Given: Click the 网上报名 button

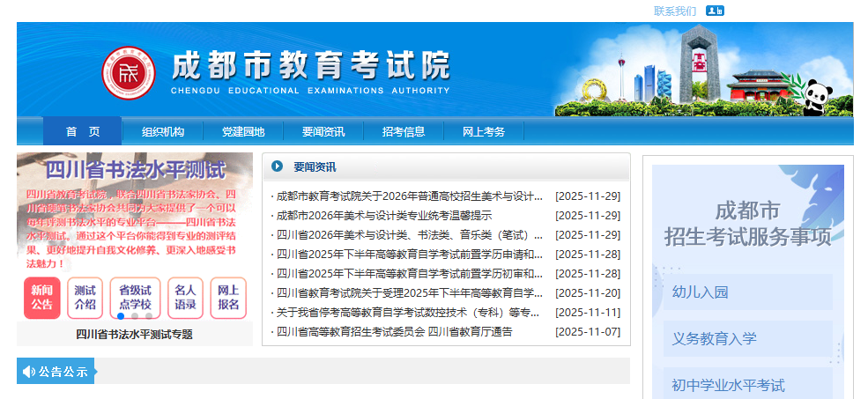Looking at the screenshot, I should [228, 298].
